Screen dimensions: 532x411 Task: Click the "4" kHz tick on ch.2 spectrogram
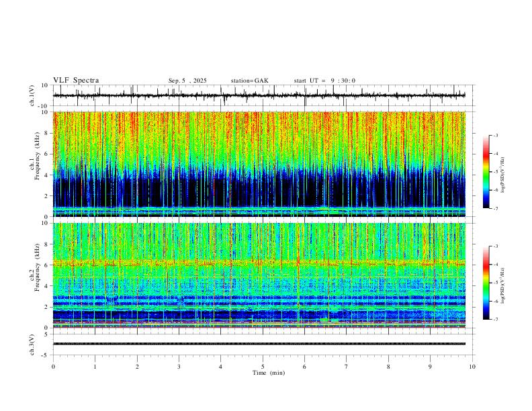pyautogui.click(x=47, y=286)
